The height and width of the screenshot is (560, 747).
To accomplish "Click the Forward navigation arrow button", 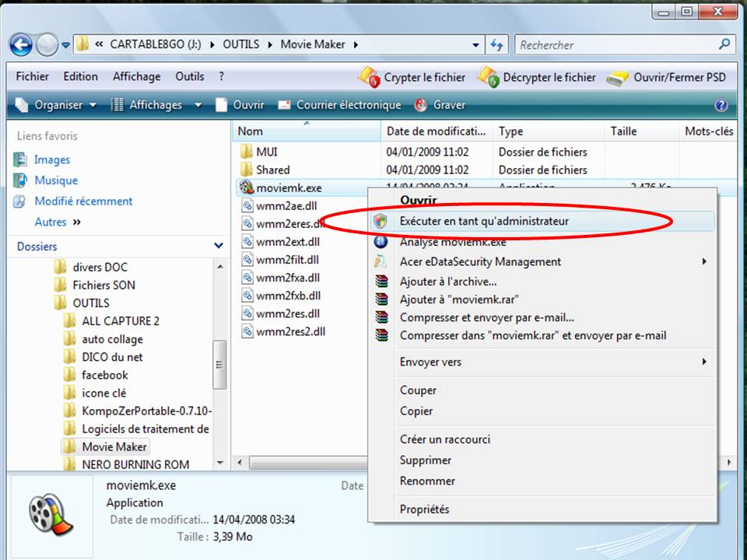I will pos(47,45).
